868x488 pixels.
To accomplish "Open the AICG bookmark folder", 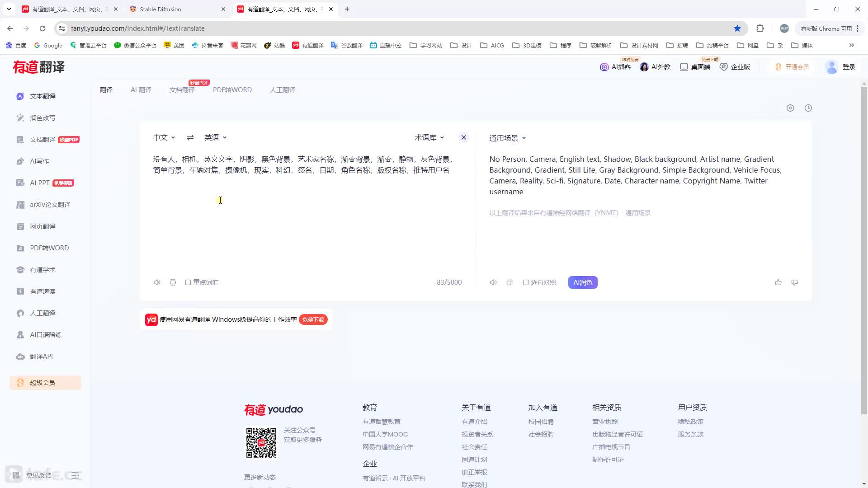I will tap(492, 45).
